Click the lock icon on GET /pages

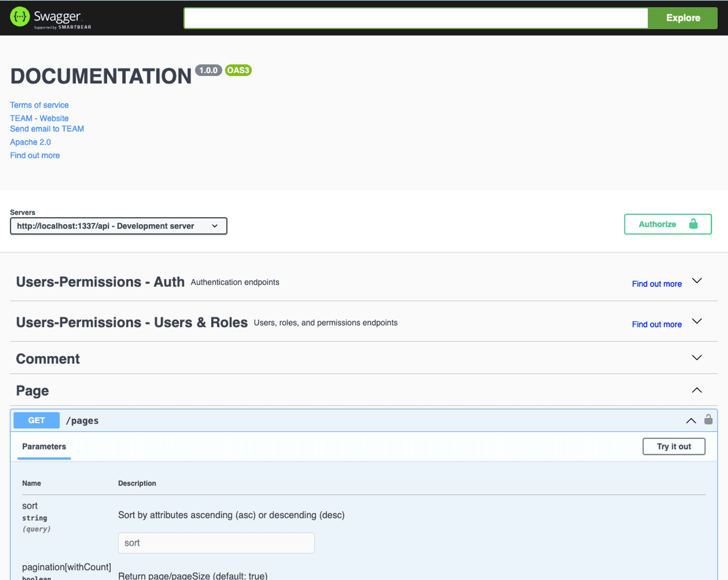tap(708, 419)
